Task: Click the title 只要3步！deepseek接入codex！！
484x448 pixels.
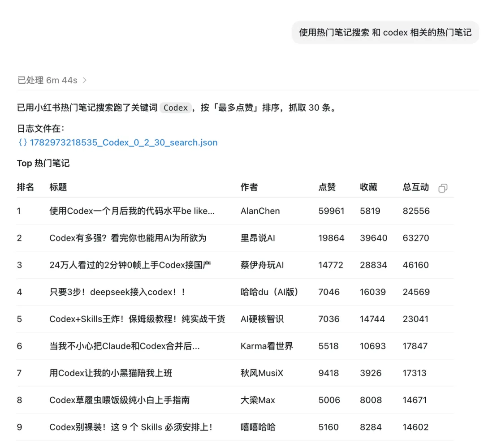Action: (117, 292)
